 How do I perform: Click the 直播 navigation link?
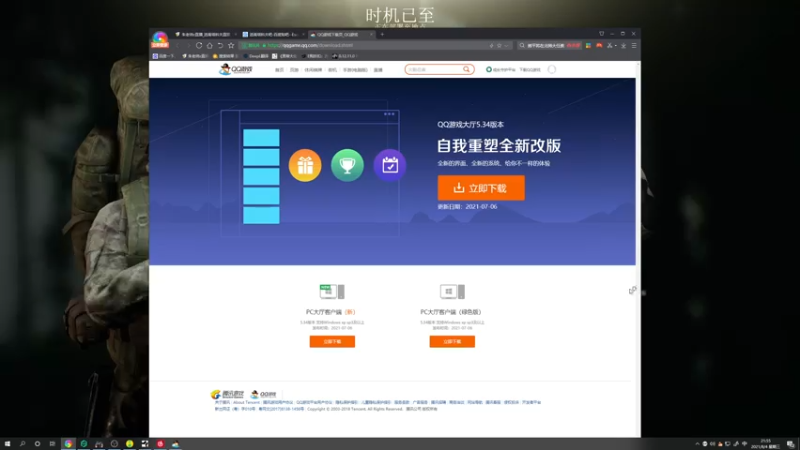click(x=378, y=70)
